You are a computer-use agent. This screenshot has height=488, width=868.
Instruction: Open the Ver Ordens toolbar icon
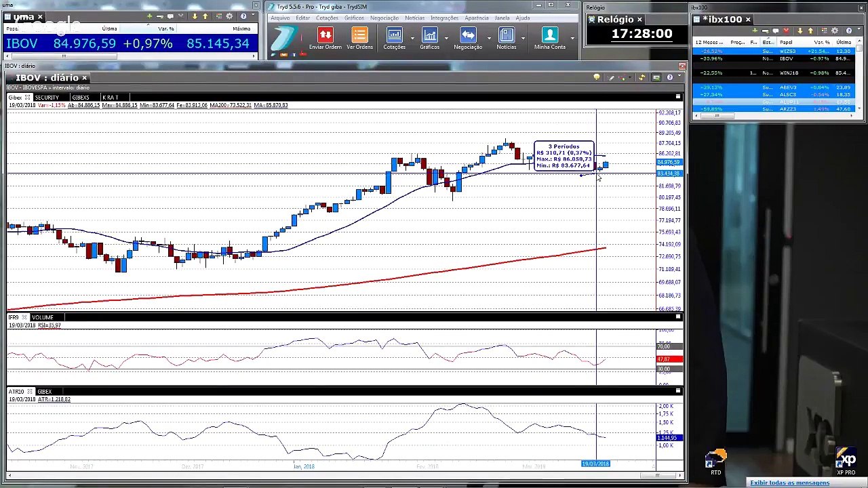(359, 38)
